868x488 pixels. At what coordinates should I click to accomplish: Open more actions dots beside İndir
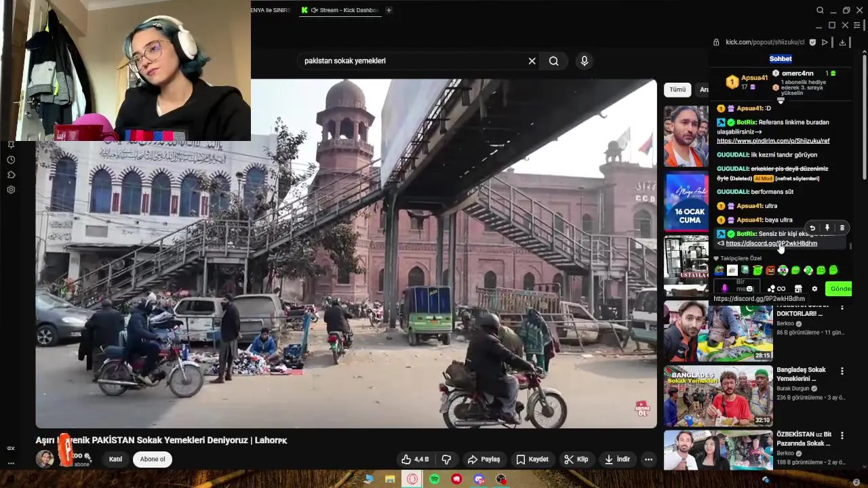(x=649, y=460)
